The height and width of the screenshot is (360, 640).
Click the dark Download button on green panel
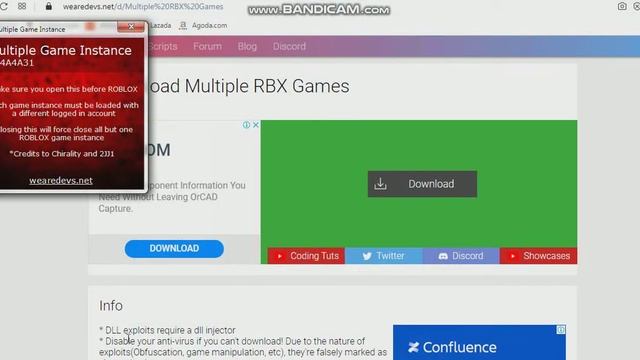tap(422, 184)
